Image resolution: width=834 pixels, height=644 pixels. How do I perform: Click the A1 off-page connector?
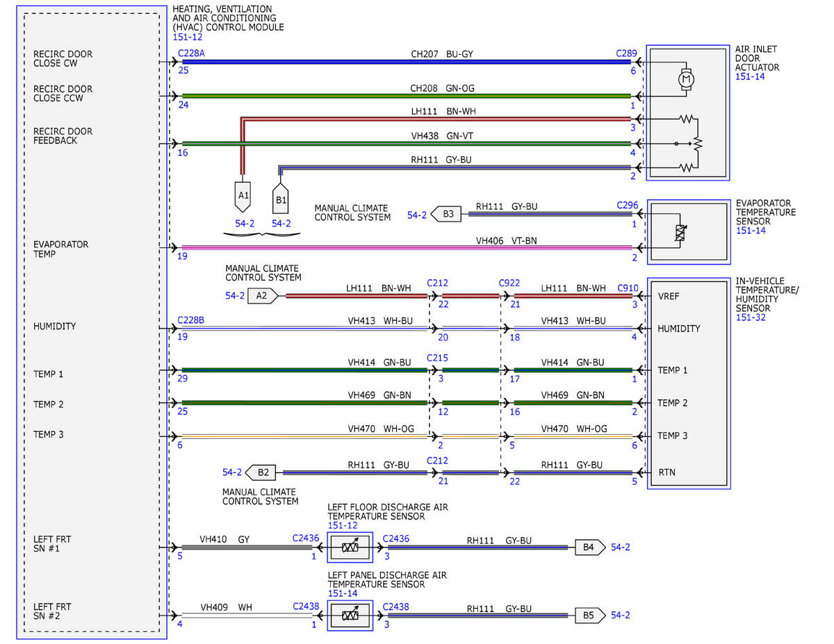click(x=243, y=195)
